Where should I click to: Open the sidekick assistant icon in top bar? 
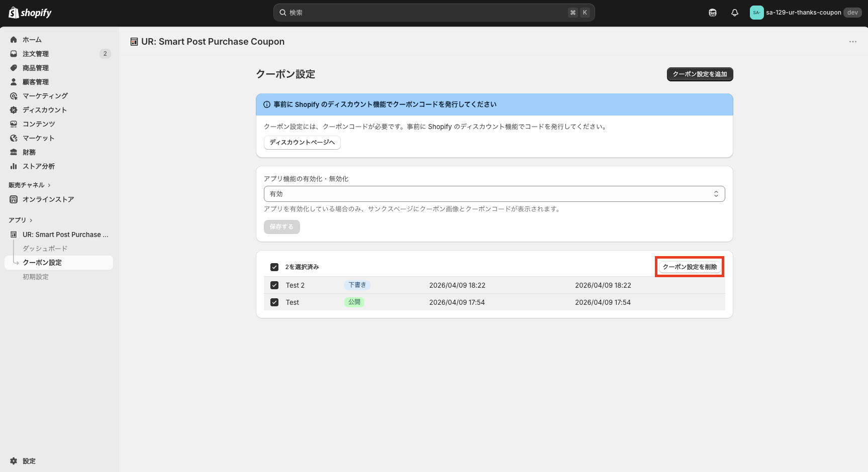pos(713,13)
